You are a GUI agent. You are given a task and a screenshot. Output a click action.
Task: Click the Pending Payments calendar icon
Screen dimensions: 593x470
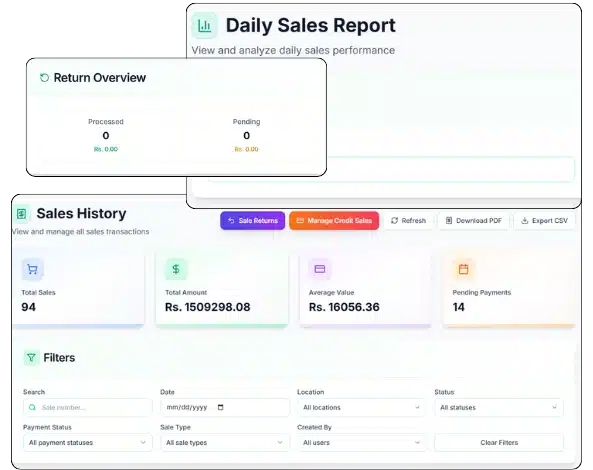click(464, 269)
